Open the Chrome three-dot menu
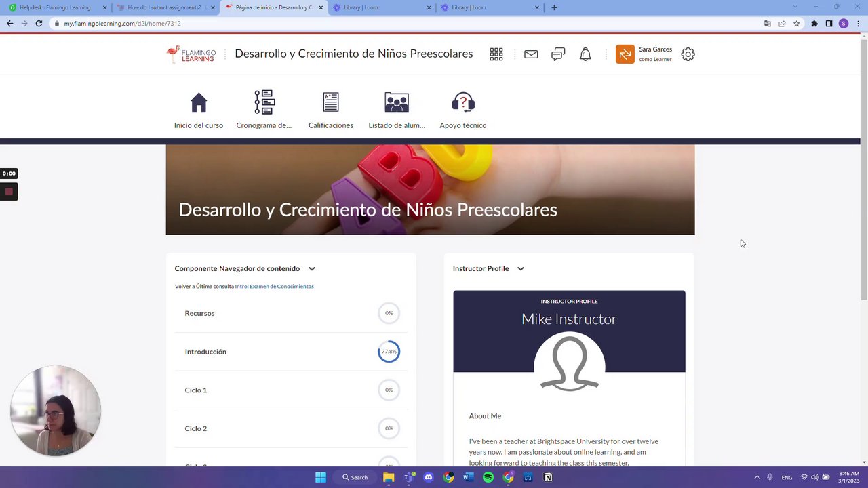The width and height of the screenshot is (868, 488). 858,24
